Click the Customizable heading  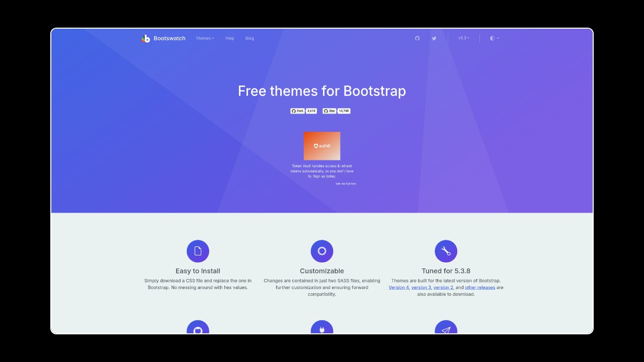tap(322, 271)
